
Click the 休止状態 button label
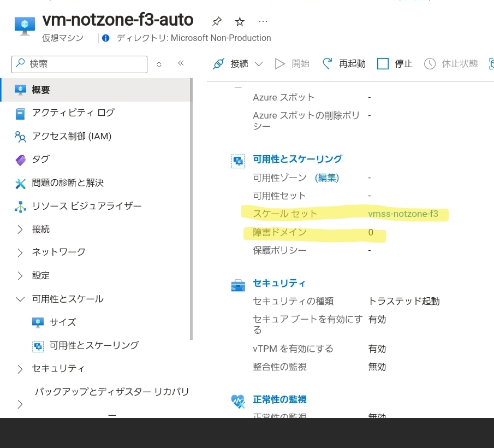click(460, 64)
